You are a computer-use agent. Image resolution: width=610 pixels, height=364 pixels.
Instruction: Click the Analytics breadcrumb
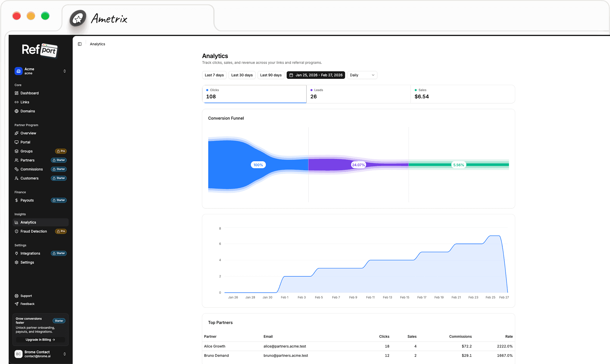click(97, 44)
